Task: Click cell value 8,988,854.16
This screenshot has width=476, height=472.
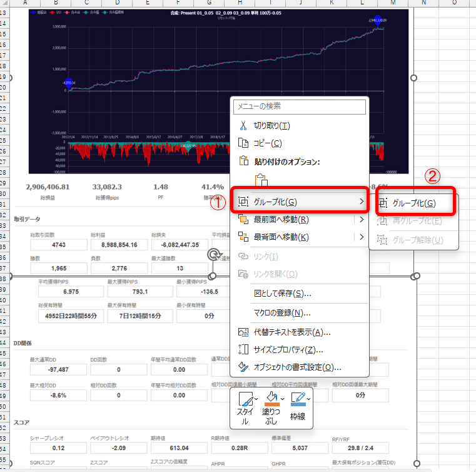Action: point(119,245)
